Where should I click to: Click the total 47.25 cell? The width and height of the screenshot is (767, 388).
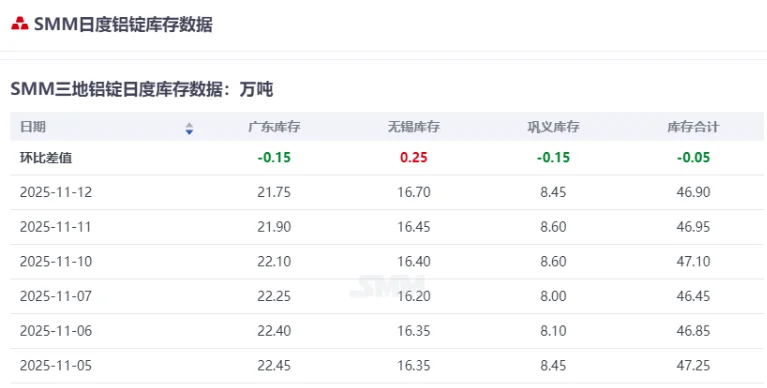tap(693, 366)
